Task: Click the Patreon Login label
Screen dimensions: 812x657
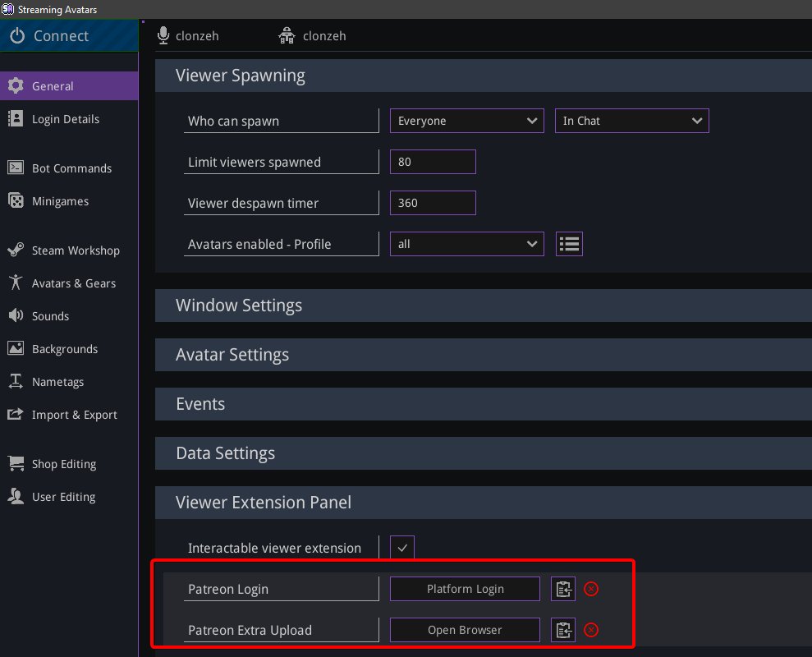Action: point(228,589)
